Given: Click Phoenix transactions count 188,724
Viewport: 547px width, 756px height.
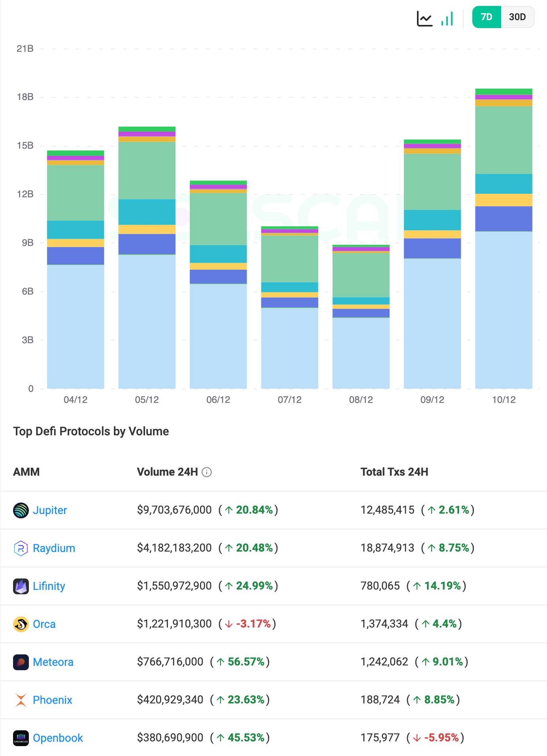Looking at the screenshot, I should pyautogui.click(x=380, y=700).
